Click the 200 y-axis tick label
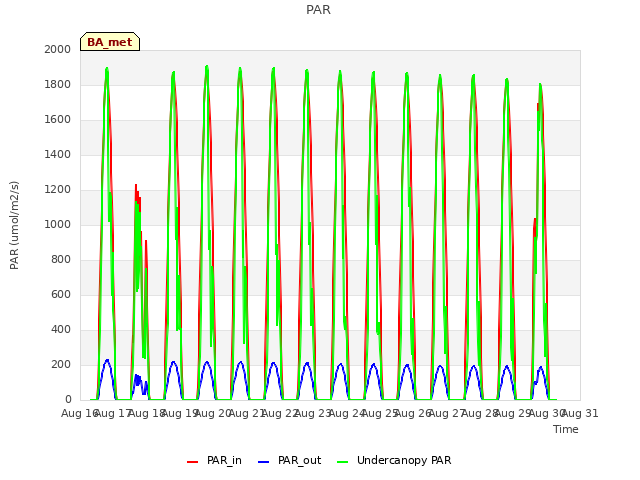Screen dimensions: 640x480 point(61,365)
